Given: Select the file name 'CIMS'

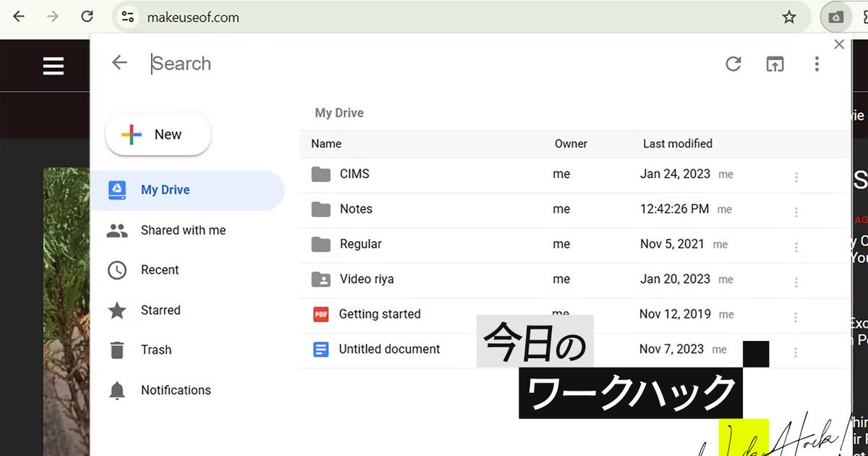Looking at the screenshot, I should [x=354, y=174].
